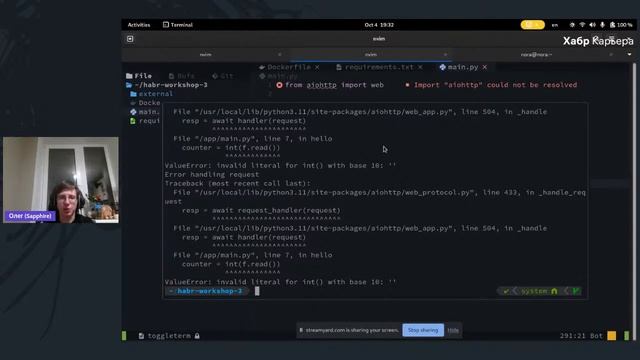Click the orange block in the statusline
Screen dimensions: 640x360
pyautogui.click(x=611, y=336)
